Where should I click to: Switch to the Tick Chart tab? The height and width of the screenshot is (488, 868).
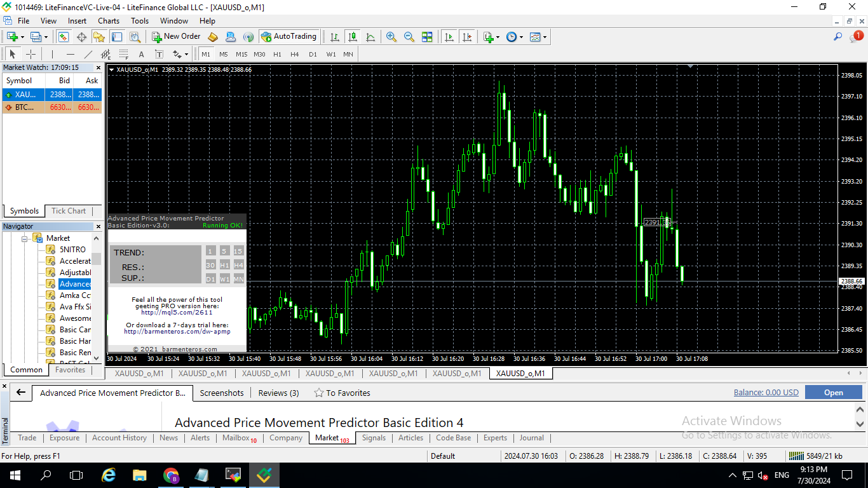pos(69,211)
